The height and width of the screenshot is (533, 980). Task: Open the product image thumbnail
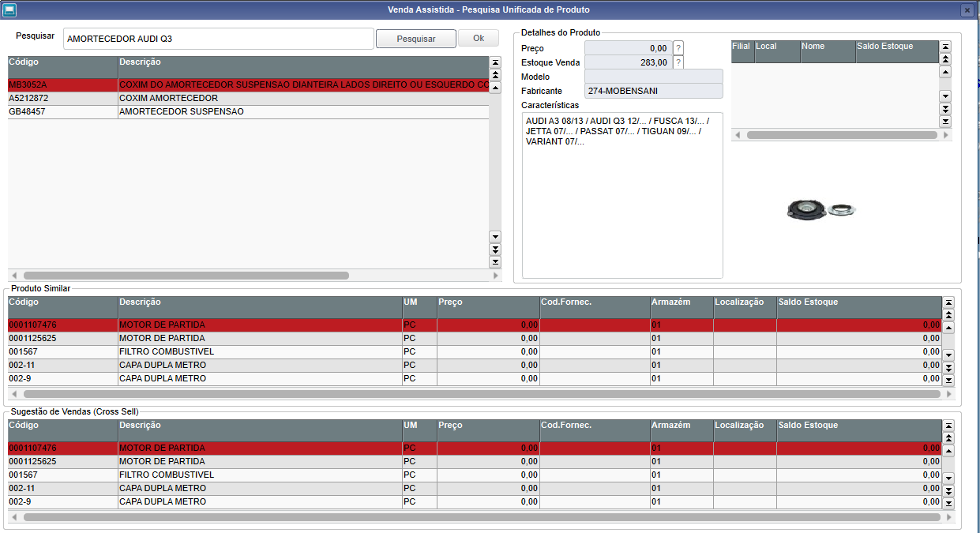pyautogui.click(x=822, y=209)
